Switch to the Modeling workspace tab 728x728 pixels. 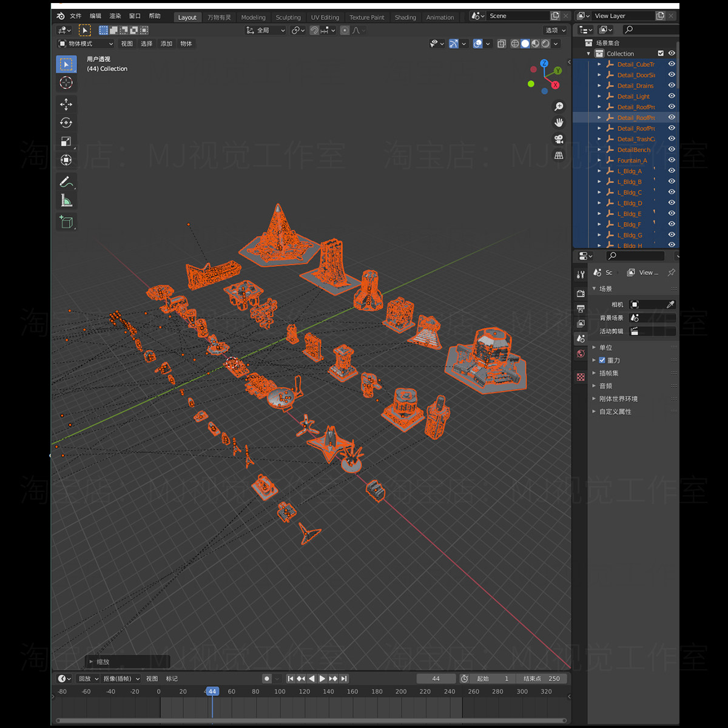[253, 17]
